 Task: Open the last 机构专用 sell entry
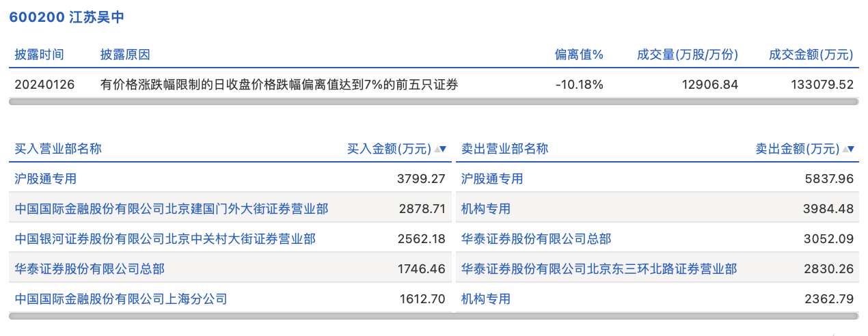(x=486, y=299)
